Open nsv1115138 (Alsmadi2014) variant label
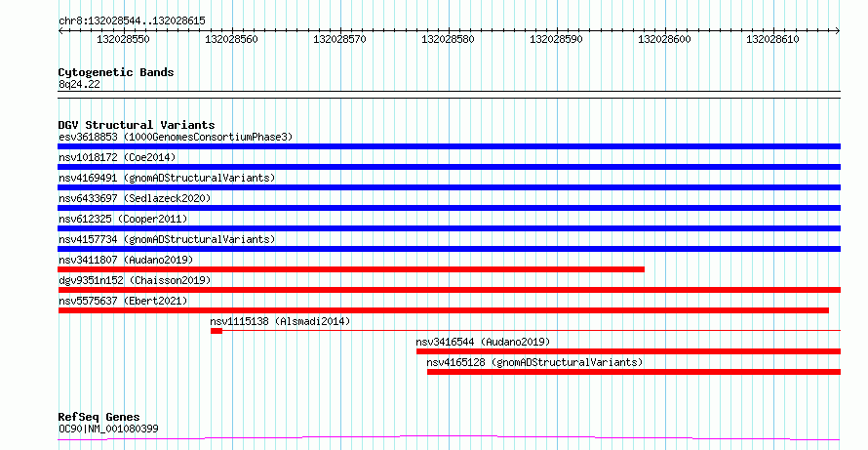Image resolution: width=868 pixels, height=450 pixels. pyautogui.click(x=280, y=321)
